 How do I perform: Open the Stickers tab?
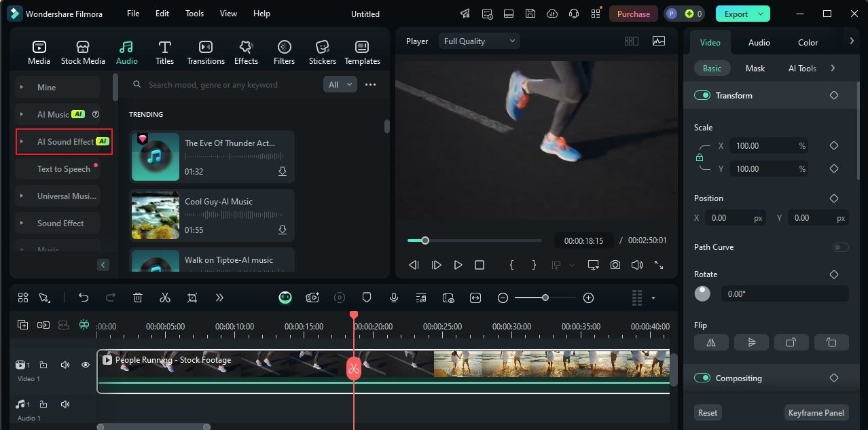coord(323,52)
